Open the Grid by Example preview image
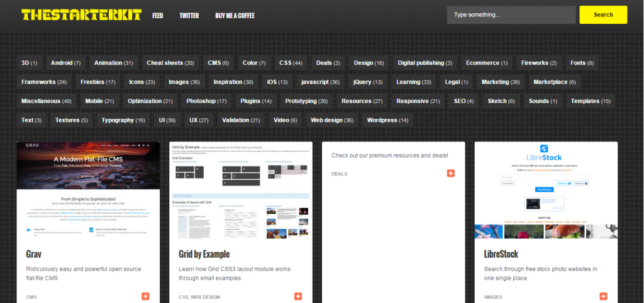 pyautogui.click(x=241, y=190)
